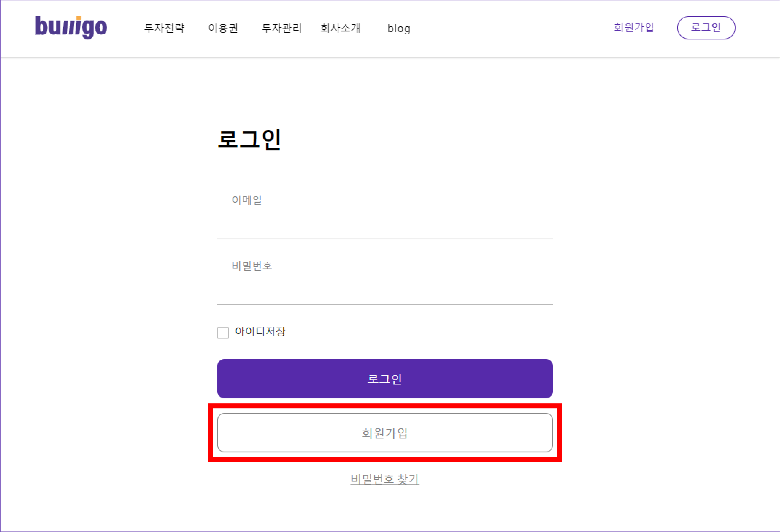The width and height of the screenshot is (780, 532).
Task: Go to the 투자관리 menu
Action: [282, 28]
